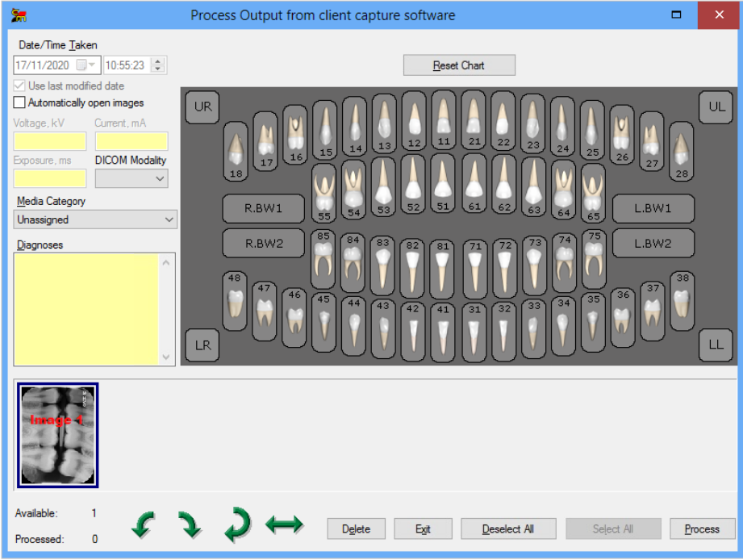The height and width of the screenshot is (560, 743).
Task: Click the Current mA input field
Action: click(131, 141)
